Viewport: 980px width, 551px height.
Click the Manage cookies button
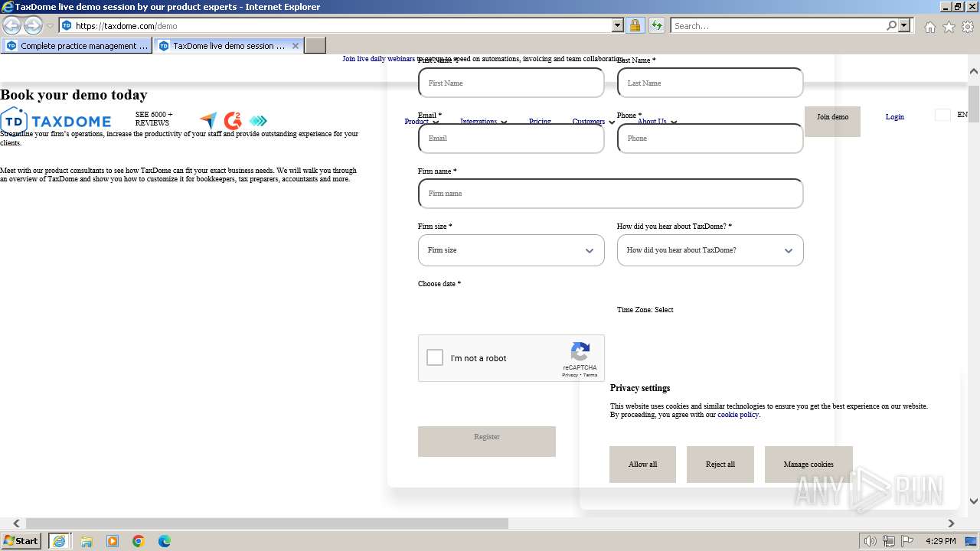[x=808, y=465]
